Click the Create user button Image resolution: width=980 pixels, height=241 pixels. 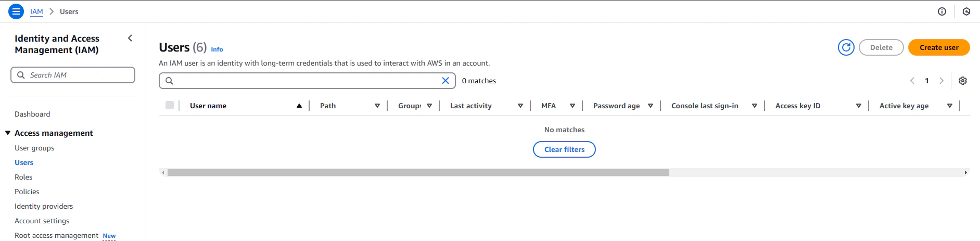(939, 47)
